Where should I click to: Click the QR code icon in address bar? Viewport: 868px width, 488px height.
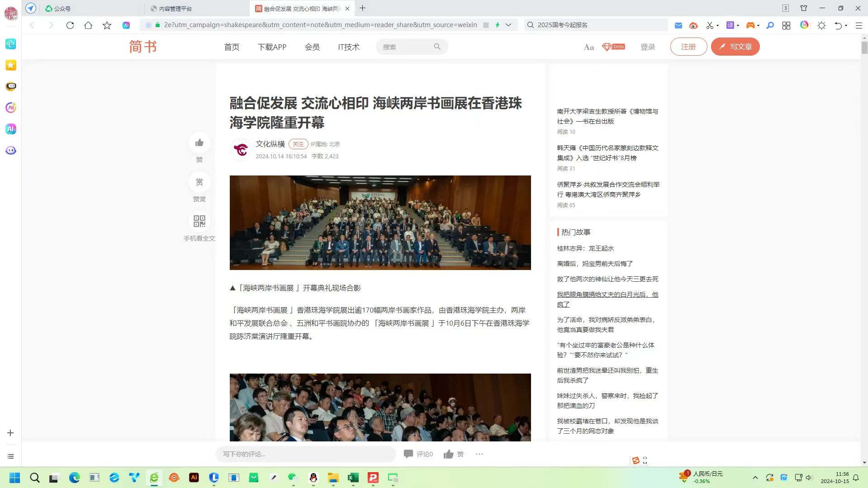[x=486, y=25]
